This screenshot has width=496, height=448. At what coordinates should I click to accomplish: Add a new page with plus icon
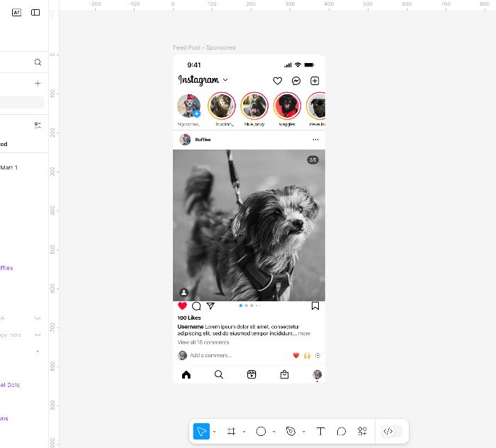[x=38, y=84]
